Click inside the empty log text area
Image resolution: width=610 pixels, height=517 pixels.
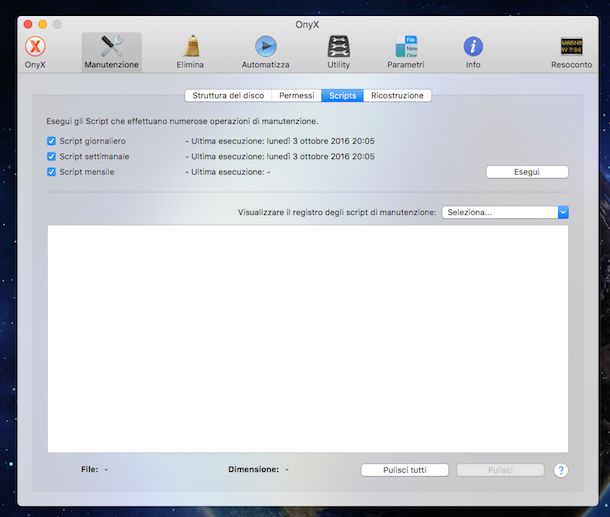pos(308,338)
